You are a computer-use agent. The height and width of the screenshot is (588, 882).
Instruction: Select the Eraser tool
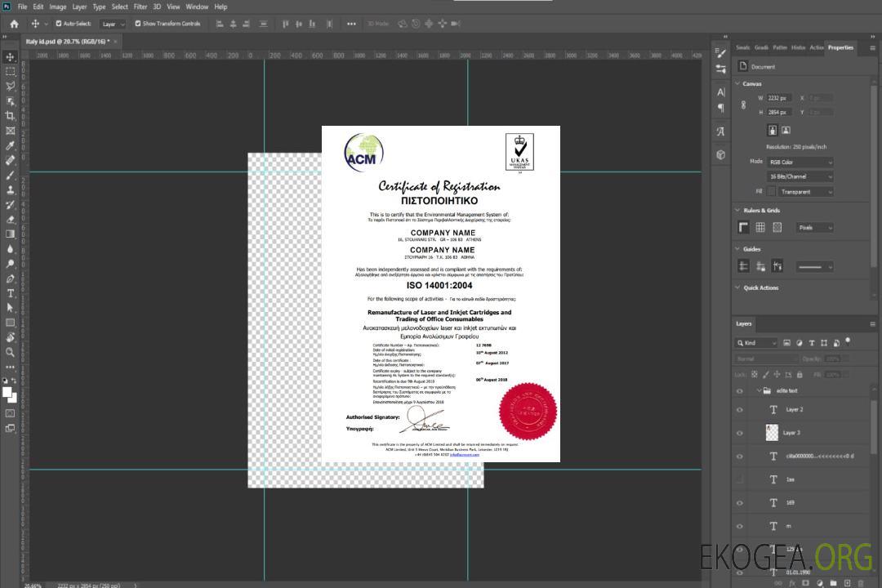[x=11, y=220]
